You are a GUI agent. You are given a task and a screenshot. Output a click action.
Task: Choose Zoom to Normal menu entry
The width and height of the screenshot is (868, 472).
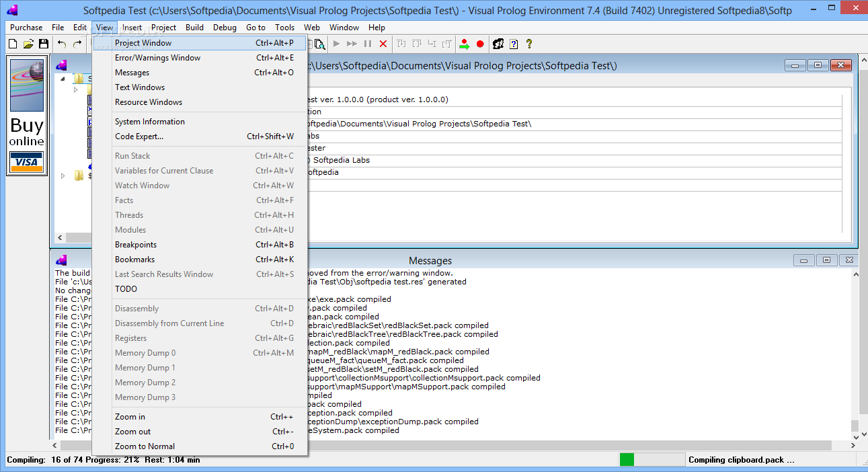click(200, 446)
